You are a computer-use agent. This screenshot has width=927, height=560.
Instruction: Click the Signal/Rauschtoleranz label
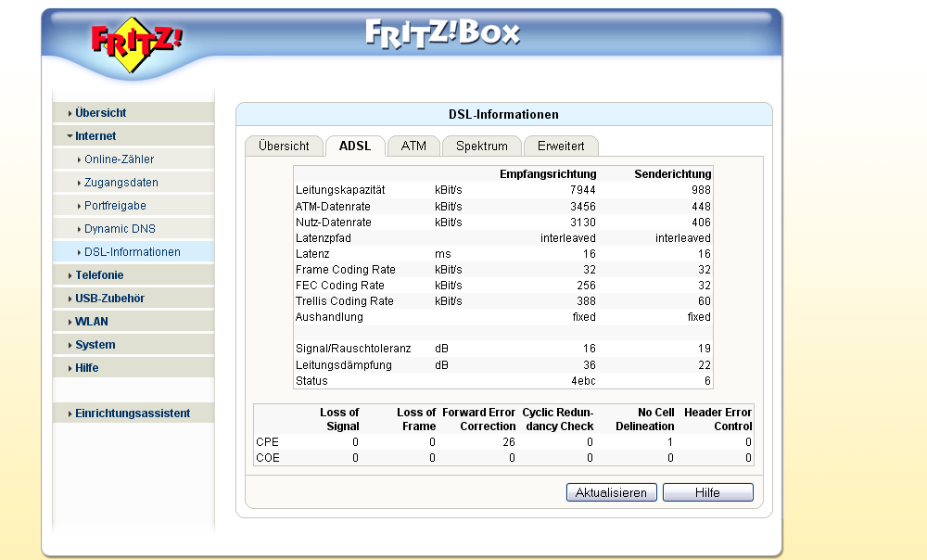point(353,349)
